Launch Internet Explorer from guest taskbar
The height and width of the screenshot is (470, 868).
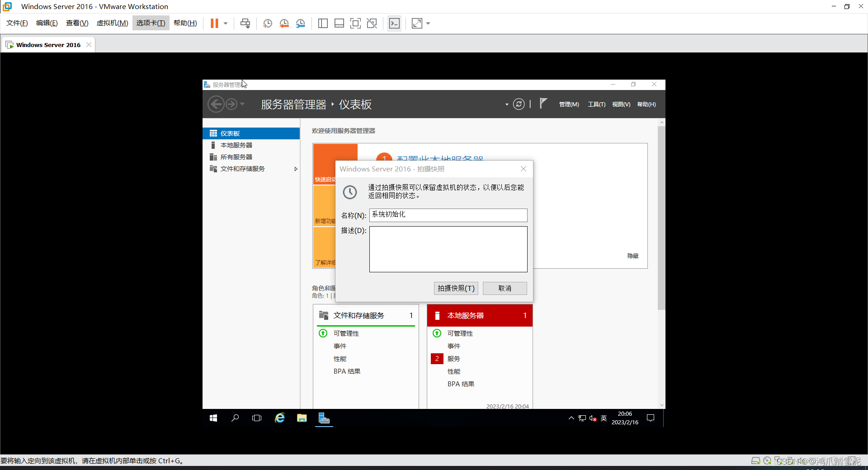pos(280,418)
